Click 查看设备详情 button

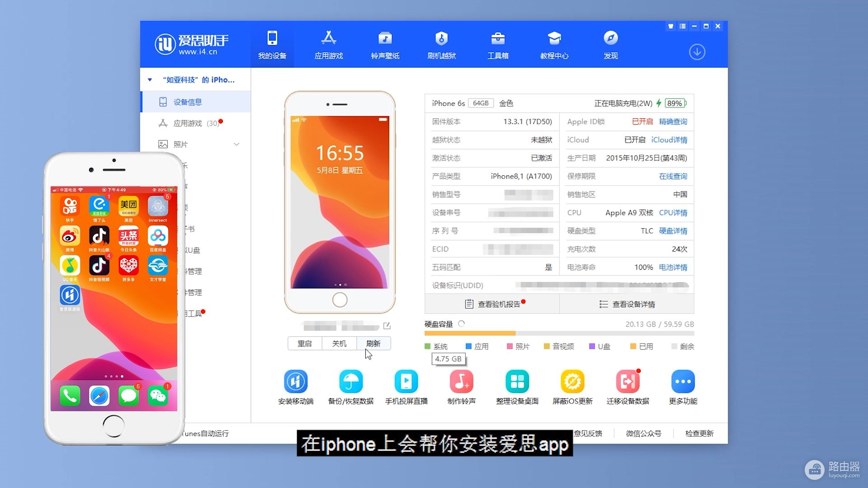(627, 304)
